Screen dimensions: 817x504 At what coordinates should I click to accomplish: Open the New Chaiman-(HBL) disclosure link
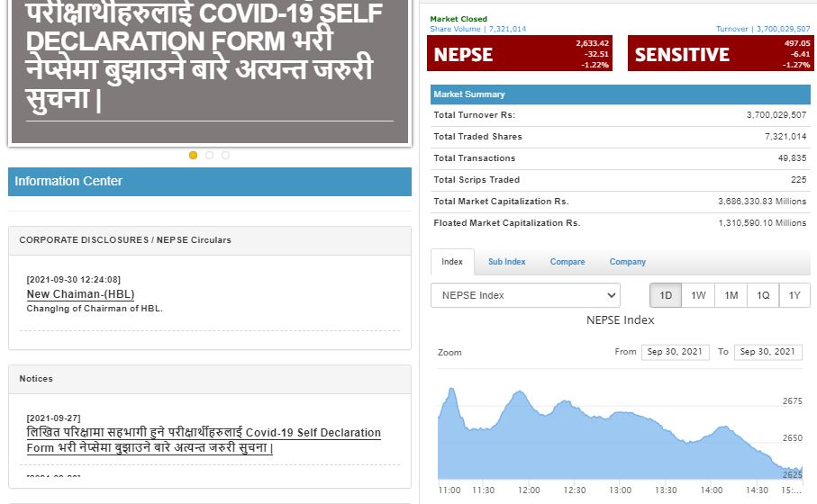80,294
